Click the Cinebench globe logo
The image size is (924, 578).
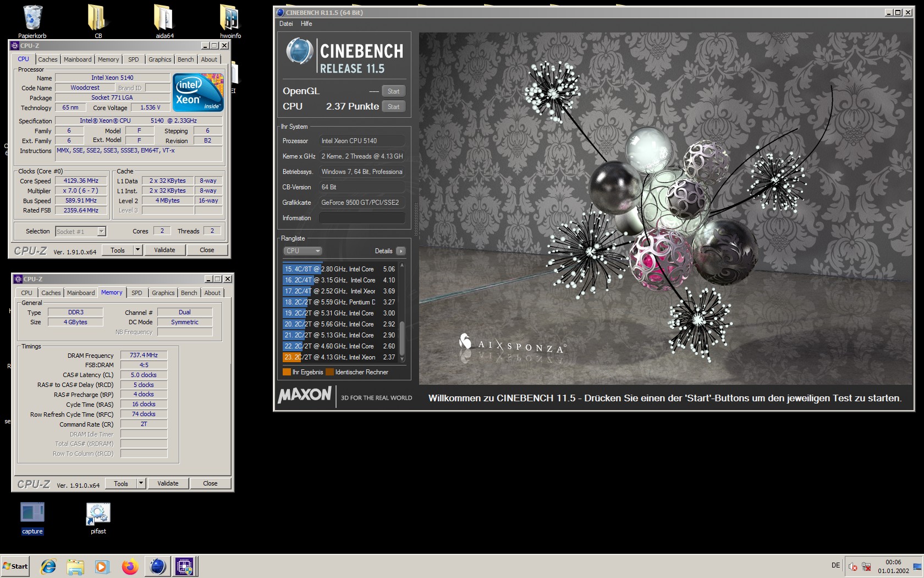pos(299,52)
